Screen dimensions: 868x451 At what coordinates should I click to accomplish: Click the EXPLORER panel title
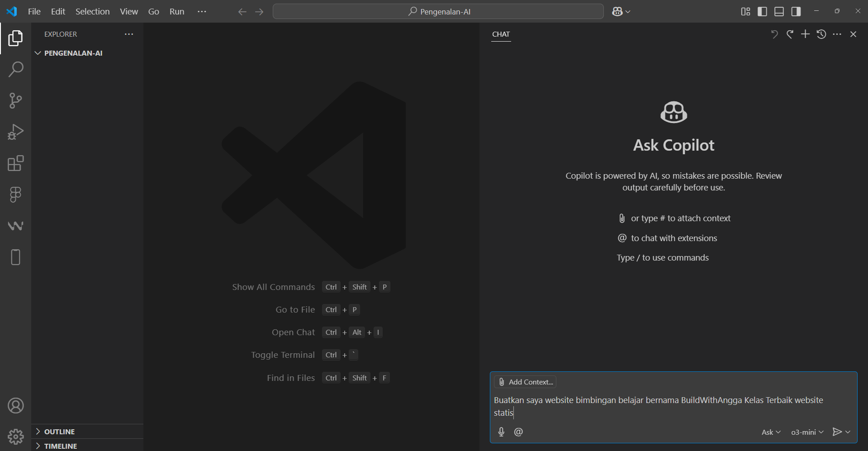[61, 34]
